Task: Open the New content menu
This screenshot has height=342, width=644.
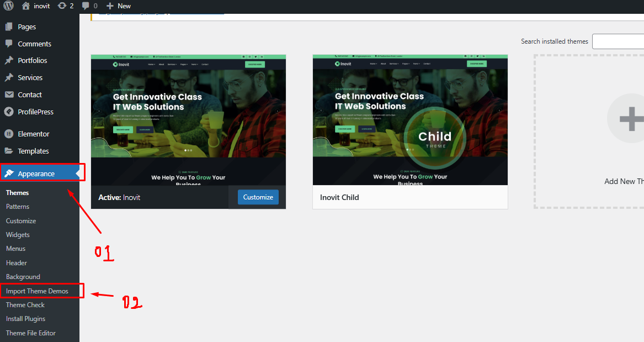Action: pyautogui.click(x=124, y=6)
